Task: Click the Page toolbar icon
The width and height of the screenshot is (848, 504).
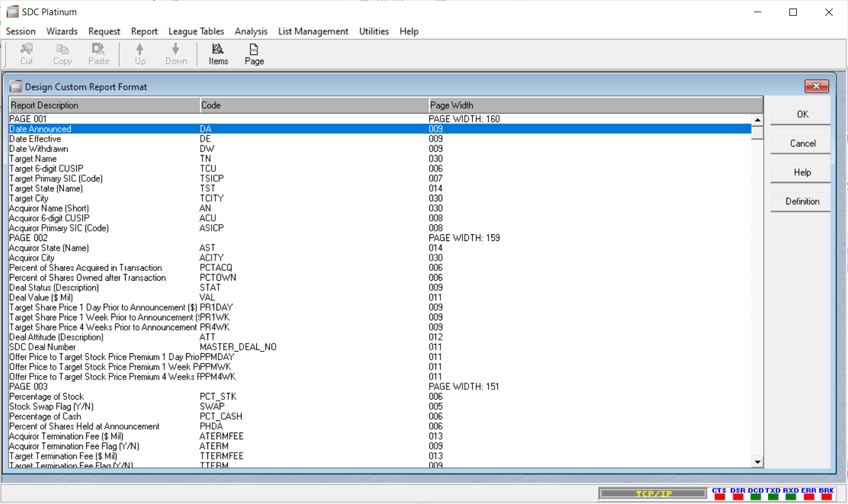Action: click(x=254, y=54)
